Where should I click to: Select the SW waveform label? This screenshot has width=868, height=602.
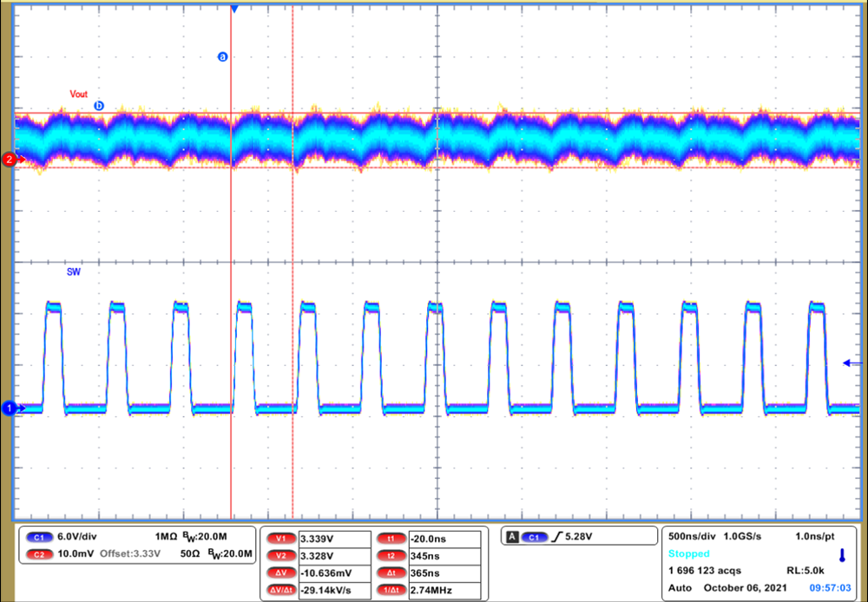click(x=75, y=272)
